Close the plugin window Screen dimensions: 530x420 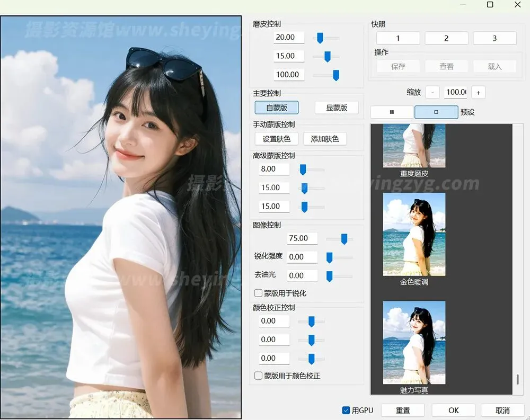coord(517,4)
